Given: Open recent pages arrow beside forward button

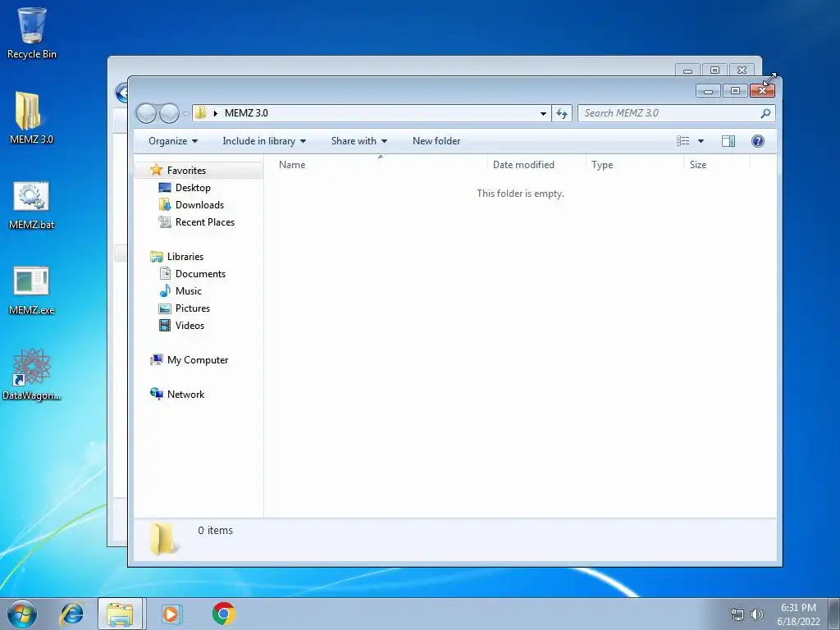Looking at the screenshot, I should (x=185, y=113).
